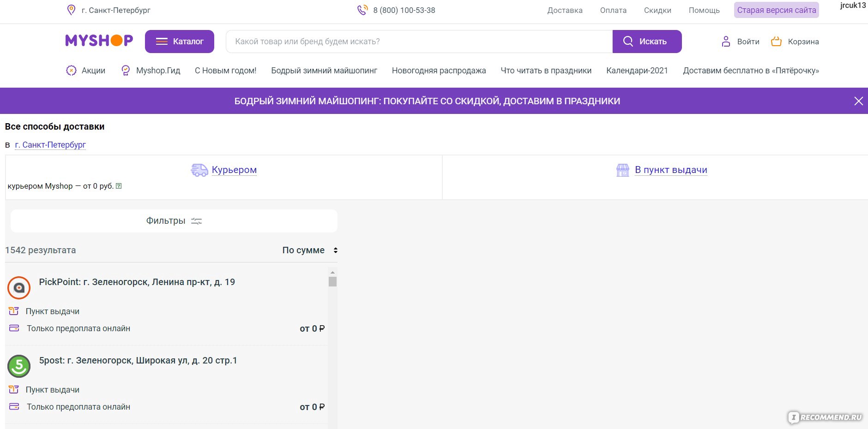Open Помощь in top menu
The image size is (868, 429).
point(704,10)
